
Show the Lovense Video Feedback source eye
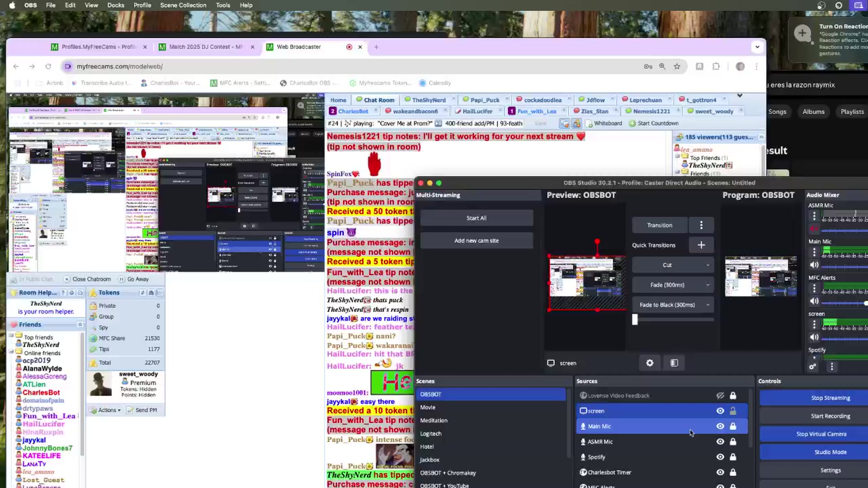point(720,395)
